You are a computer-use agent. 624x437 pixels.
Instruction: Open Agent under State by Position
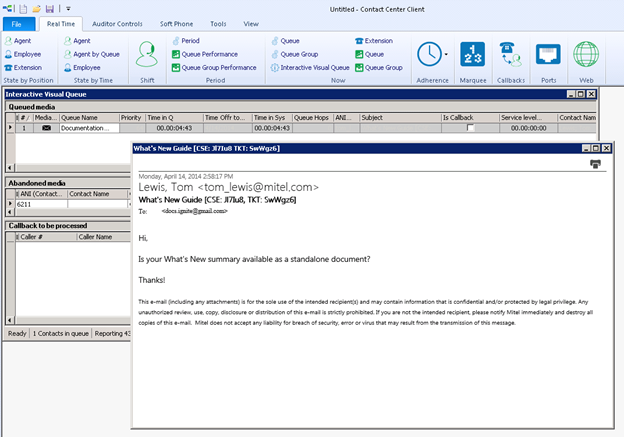[18, 41]
